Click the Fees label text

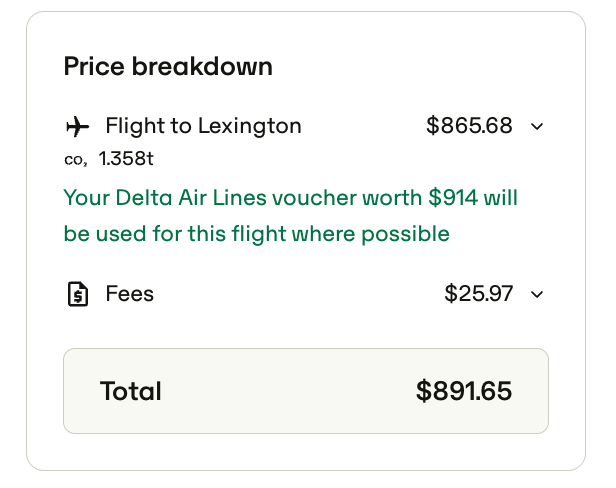tap(130, 294)
